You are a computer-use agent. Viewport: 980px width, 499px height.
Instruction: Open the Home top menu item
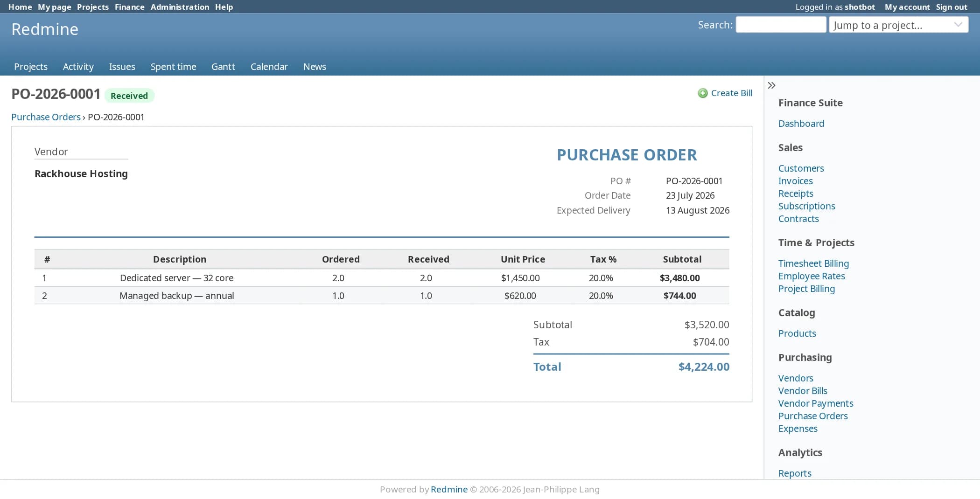pos(20,7)
